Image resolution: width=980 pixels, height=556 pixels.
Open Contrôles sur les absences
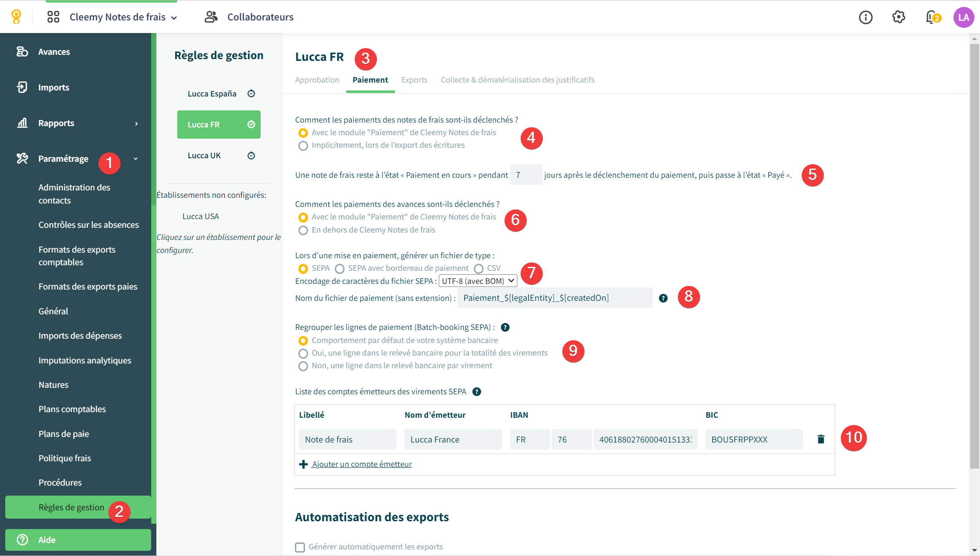pos(89,225)
